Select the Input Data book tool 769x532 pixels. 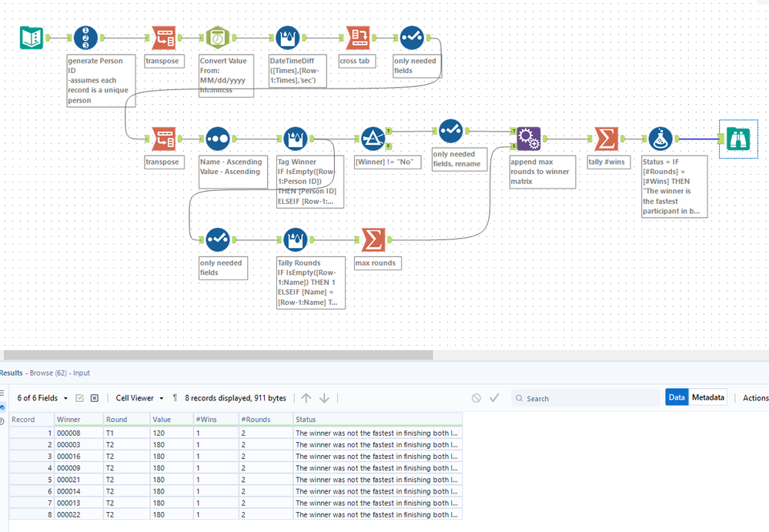click(32, 38)
